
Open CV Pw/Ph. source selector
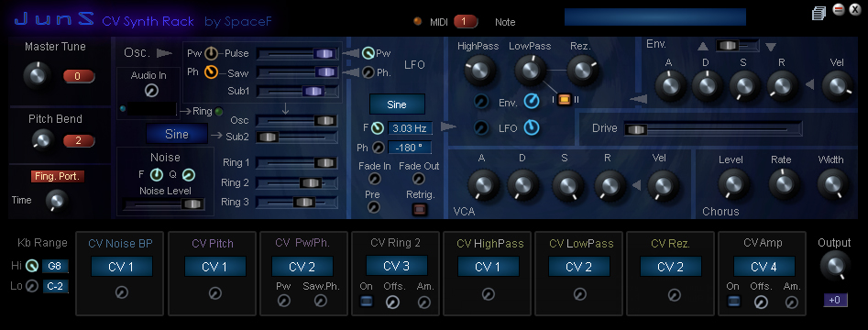tap(302, 267)
